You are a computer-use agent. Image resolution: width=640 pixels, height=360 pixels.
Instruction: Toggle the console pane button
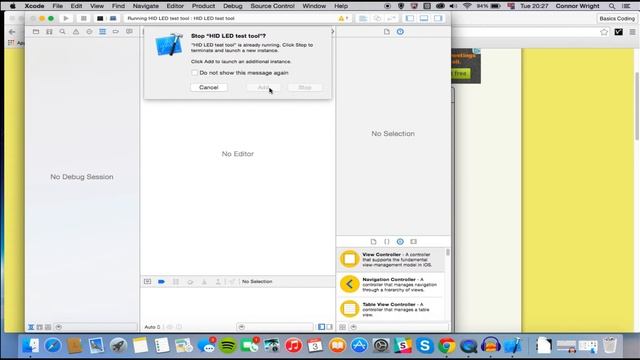pos(329,327)
